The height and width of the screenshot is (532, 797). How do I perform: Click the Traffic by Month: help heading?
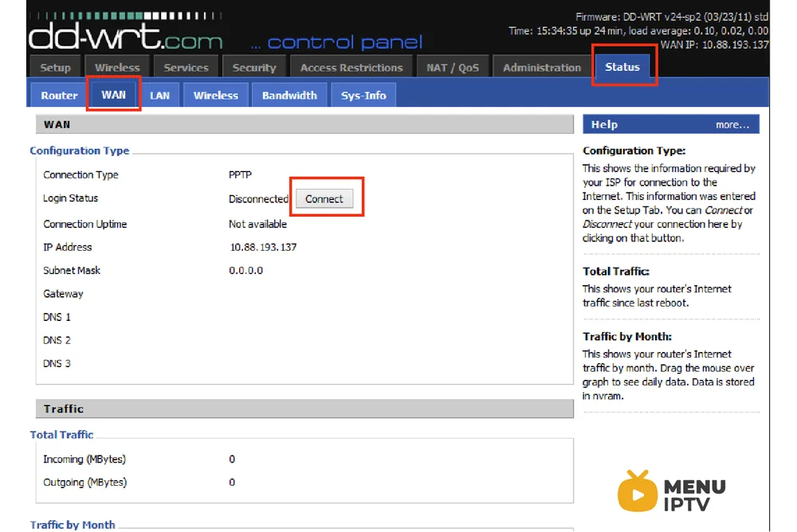tap(627, 336)
